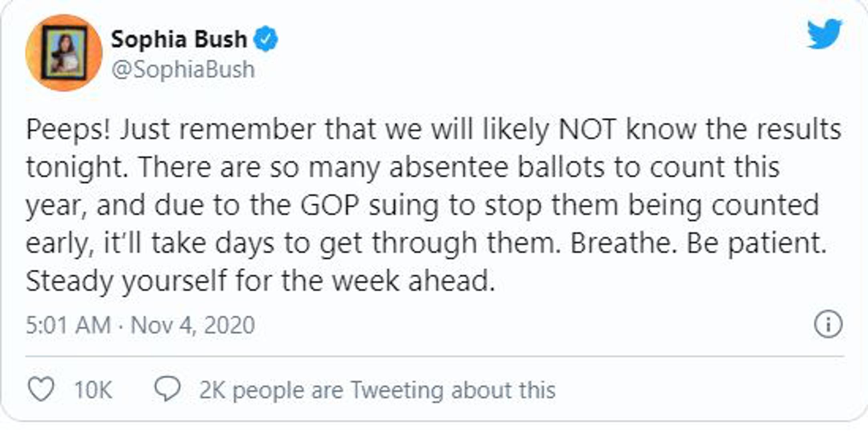This screenshot has width=868, height=433.
Task: Click the reply speech bubble icon
Action: tap(167, 388)
